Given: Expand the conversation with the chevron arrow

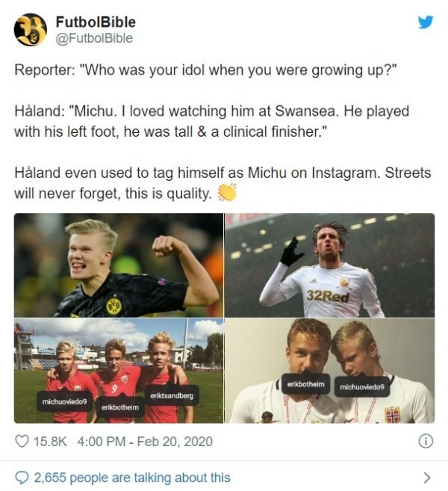Looking at the screenshot, I should [426, 478].
